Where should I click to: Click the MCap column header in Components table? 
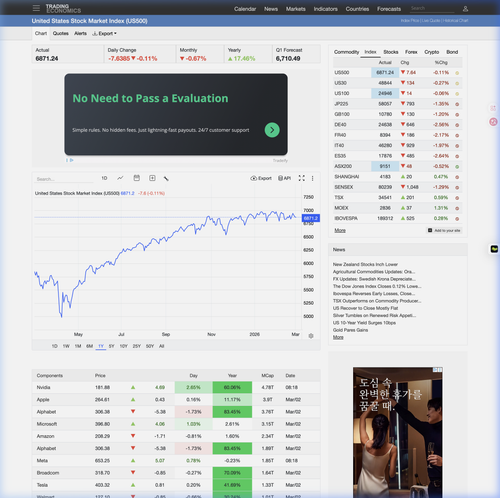[267, 376]
